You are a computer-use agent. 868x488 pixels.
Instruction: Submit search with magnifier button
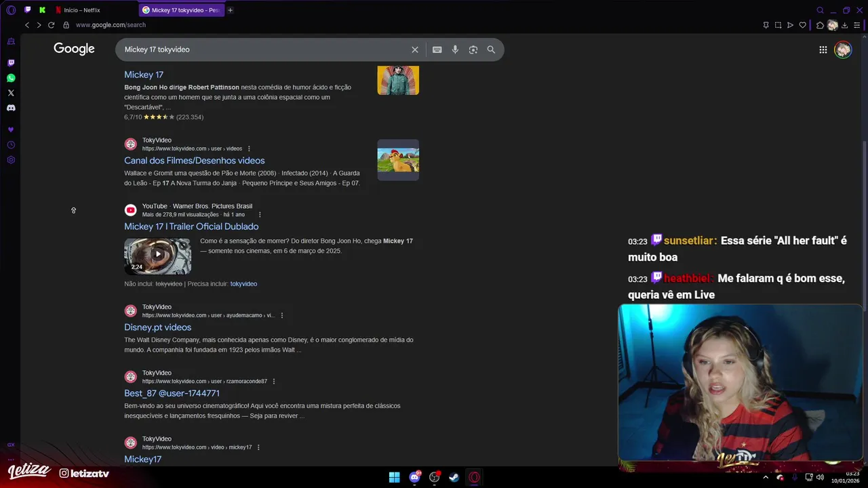click(491, 49)
